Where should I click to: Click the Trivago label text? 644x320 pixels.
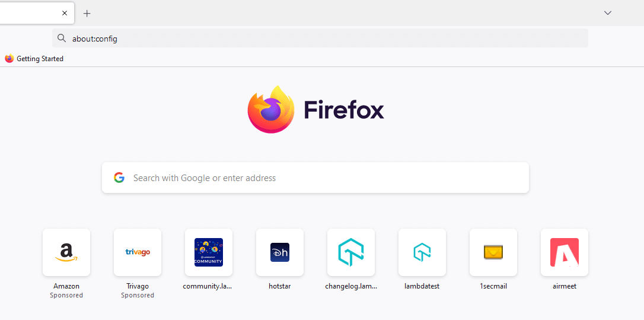coord(138,286)
